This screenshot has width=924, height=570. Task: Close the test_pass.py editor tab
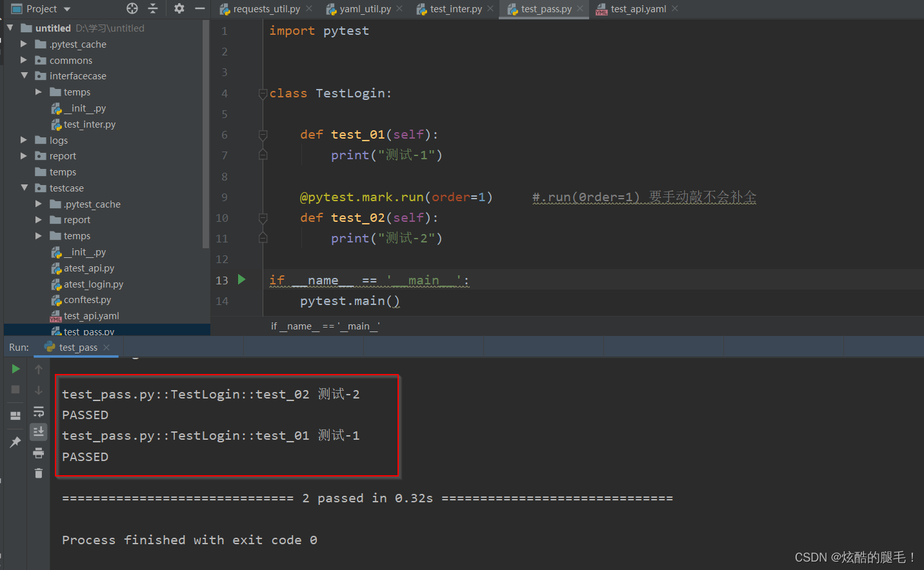580,8
